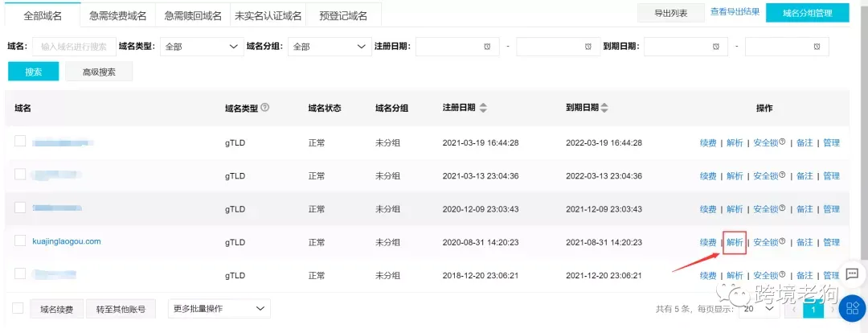Click the 域名状态 column header
The height and width of the screenshot is (333, 868).
325,108
